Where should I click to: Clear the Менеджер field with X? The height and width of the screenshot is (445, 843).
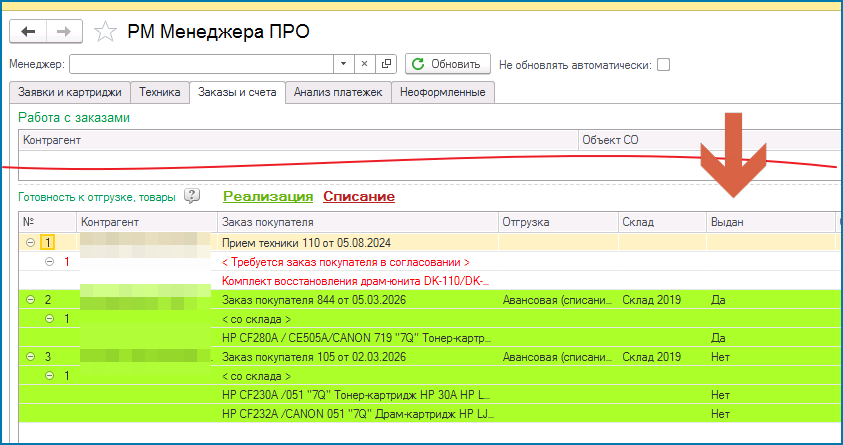pos(365,64)
